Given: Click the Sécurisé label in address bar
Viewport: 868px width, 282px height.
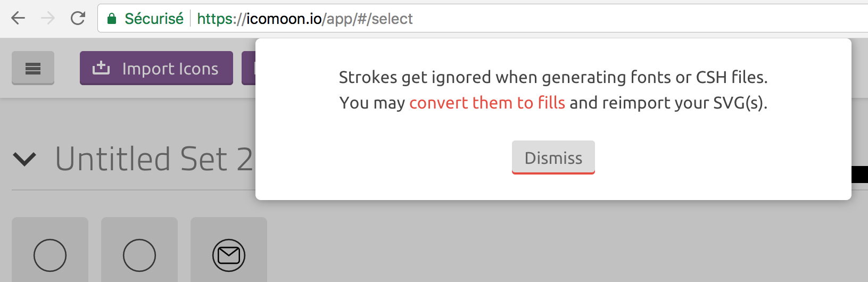Looking at the screenshot, I should click(x=154, y=19).
